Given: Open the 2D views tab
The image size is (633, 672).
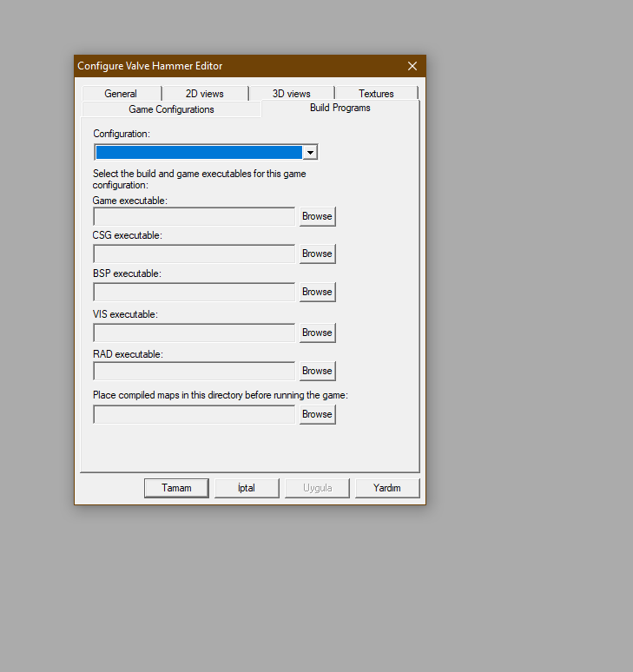Looking at the screenshot, I should [205, 94].
